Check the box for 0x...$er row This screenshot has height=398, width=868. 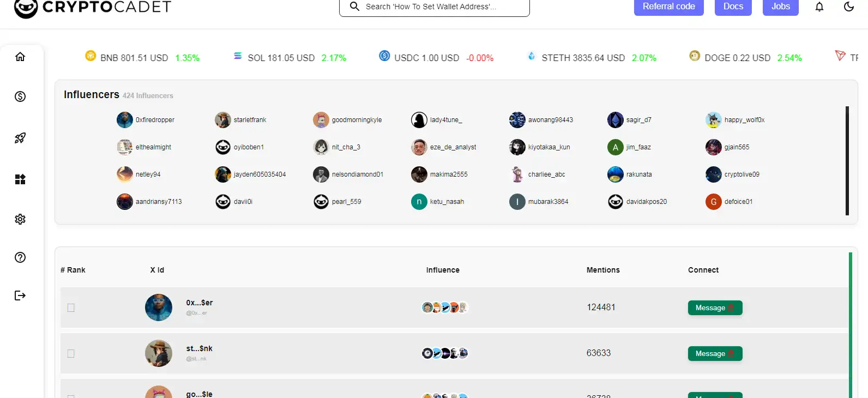pos(71,308)
